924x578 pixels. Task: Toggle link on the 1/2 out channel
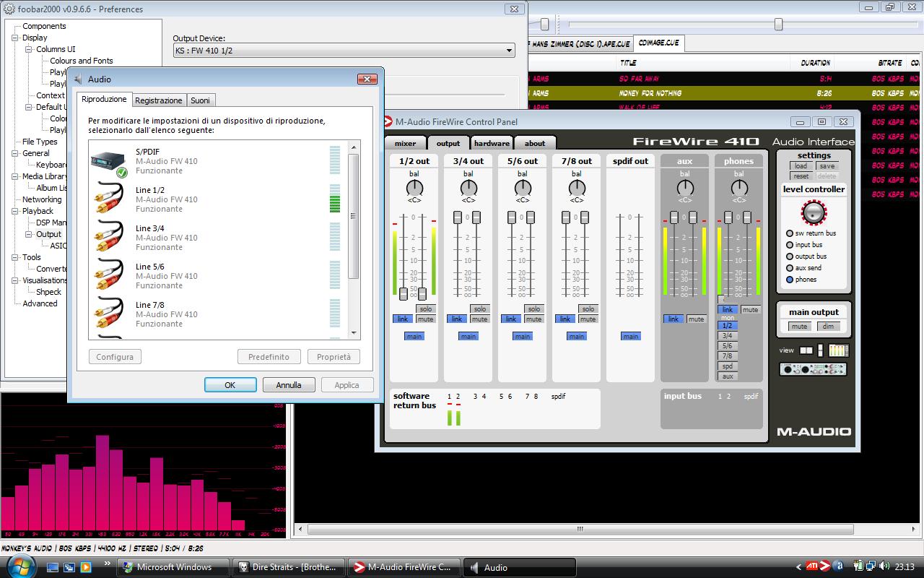[402, 319]
